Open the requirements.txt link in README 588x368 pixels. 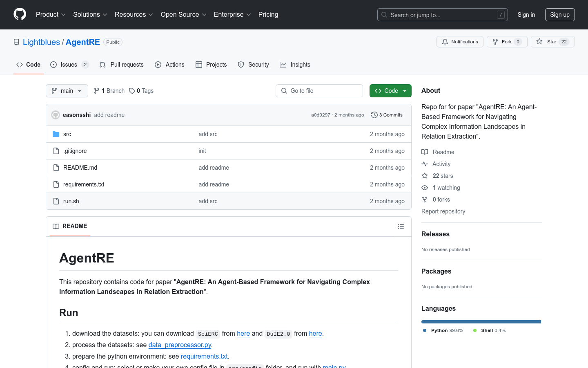(204, 356)
